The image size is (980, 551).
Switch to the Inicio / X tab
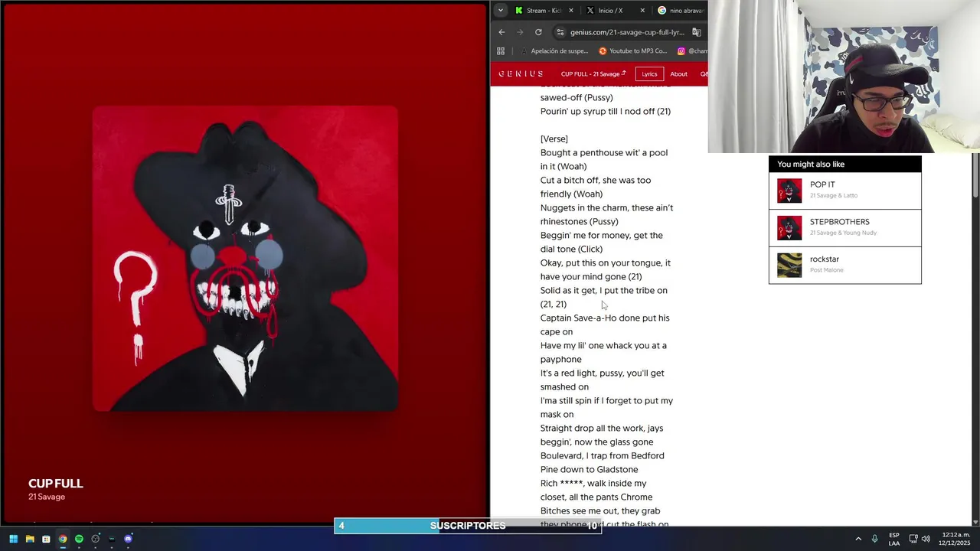609,11
